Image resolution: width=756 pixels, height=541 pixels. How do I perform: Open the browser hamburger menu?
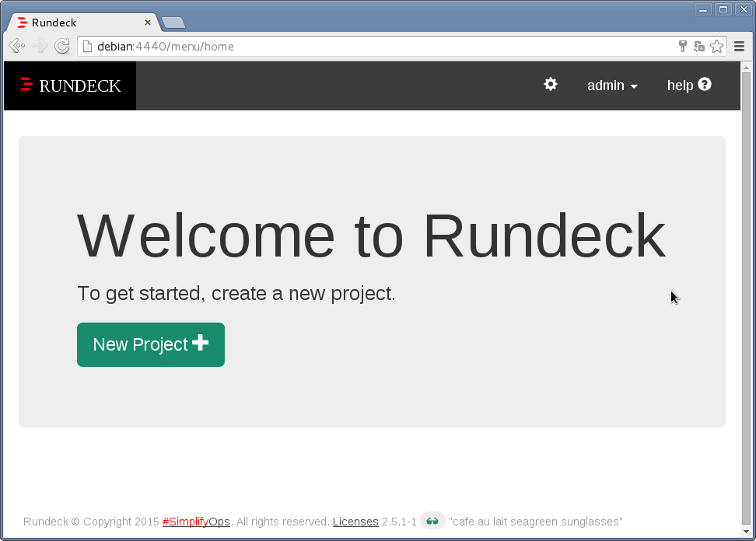coord(739,46)
